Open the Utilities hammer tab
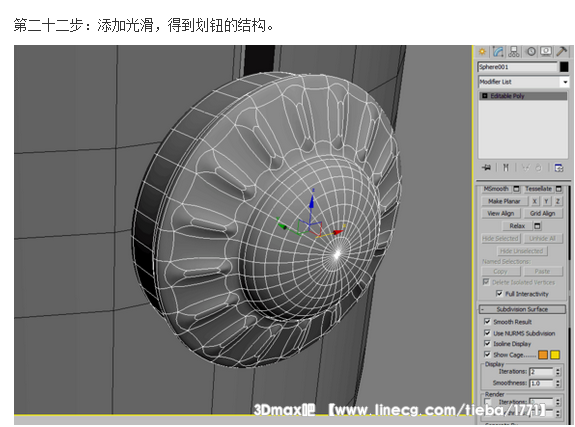The height and width of the screenshot is (427, 575). [561, 52]
